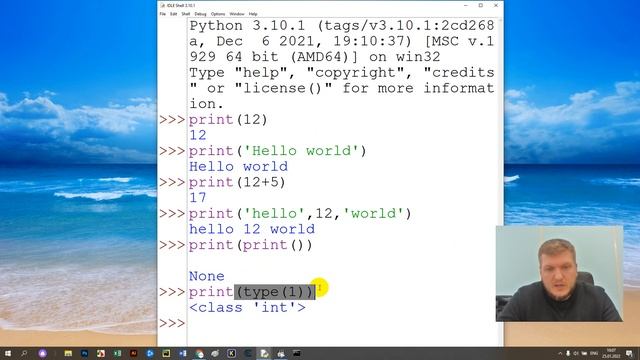Screen dimensions: 640x360
Task: Click the output '<class 'int'>'
Action: tap(247, 307)
